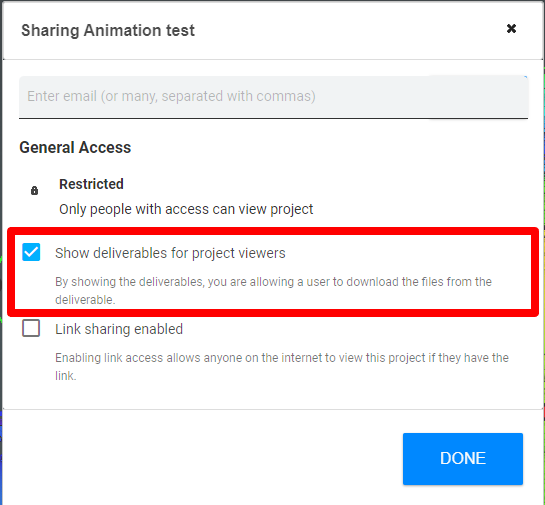
Task: Click the "Show deliverables for project viewers" label
Action: [170, 253]
